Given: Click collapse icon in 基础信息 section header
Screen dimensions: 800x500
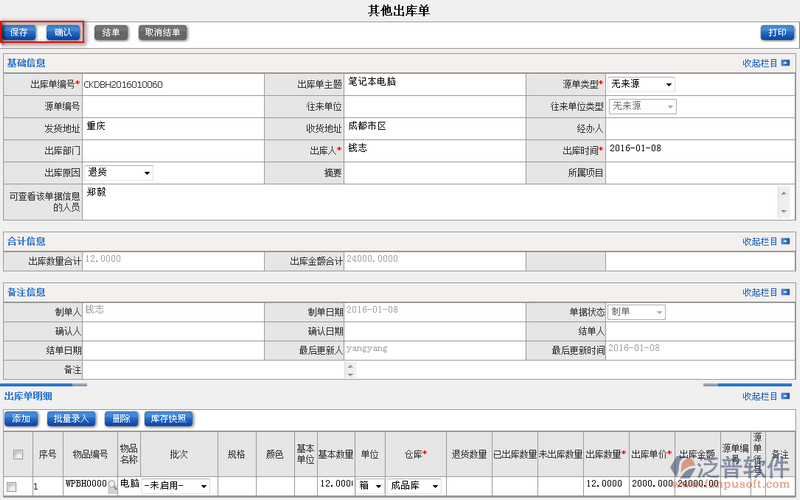Looking at the screenshot, I should [x=786, y=63].
